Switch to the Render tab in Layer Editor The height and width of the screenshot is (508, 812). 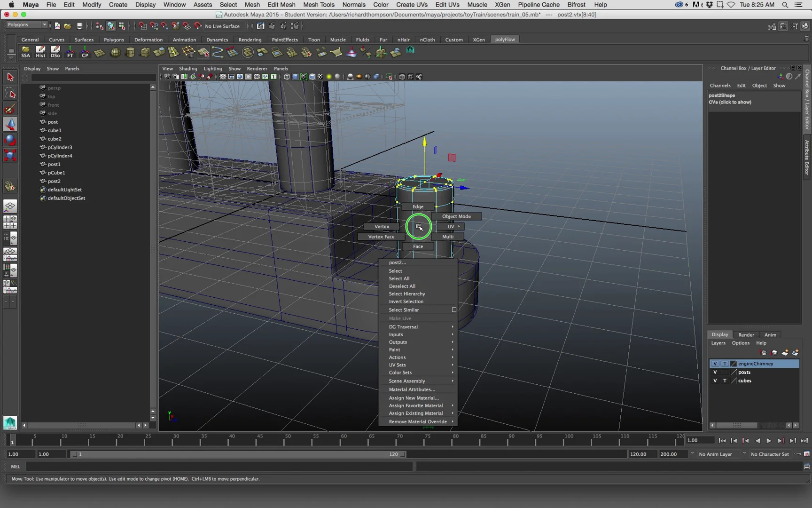pos(746,334)
